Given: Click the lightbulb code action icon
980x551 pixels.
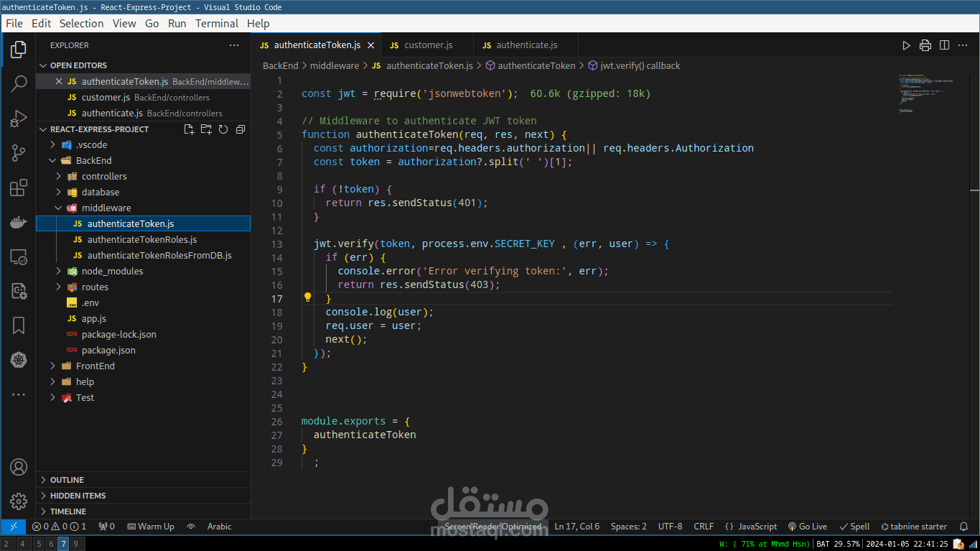Looking at the screenshot, I should tap(307, 298).
